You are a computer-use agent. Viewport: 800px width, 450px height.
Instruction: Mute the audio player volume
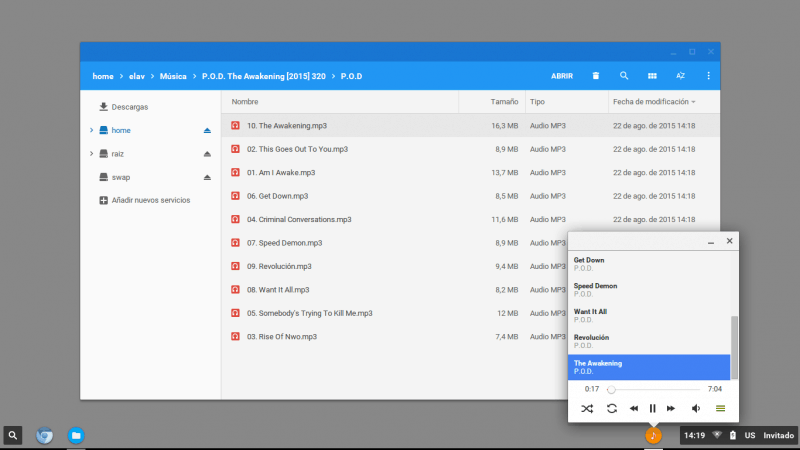click(695, 408)
